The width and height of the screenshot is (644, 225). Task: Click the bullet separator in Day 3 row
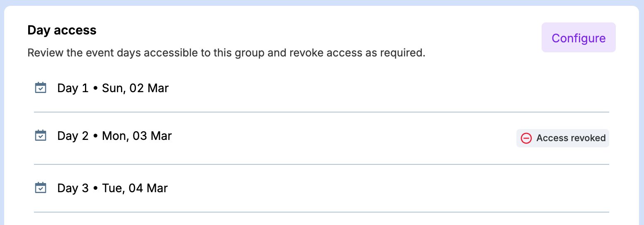[x=95, y=188]
